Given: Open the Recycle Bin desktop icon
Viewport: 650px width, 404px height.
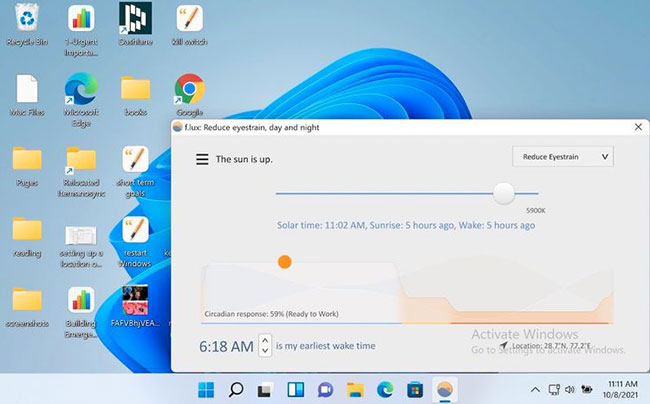Looking at the screenshot, I should [27, 25].
